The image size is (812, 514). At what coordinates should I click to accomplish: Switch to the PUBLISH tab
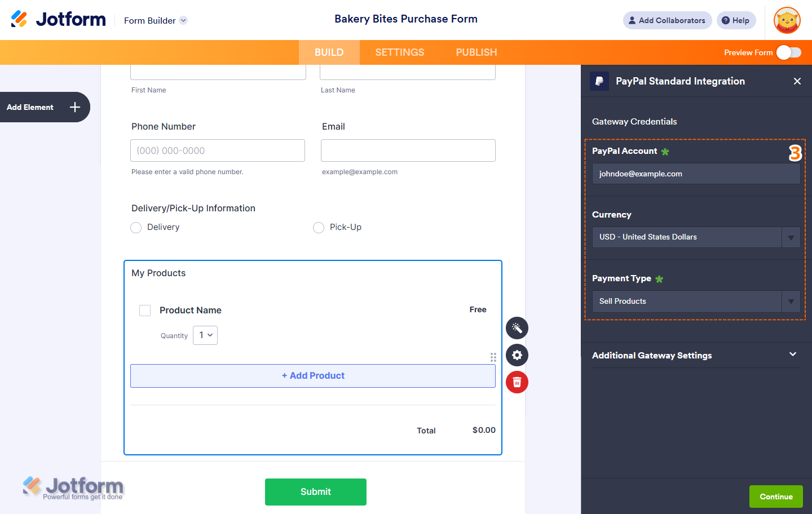click(476, 52)
